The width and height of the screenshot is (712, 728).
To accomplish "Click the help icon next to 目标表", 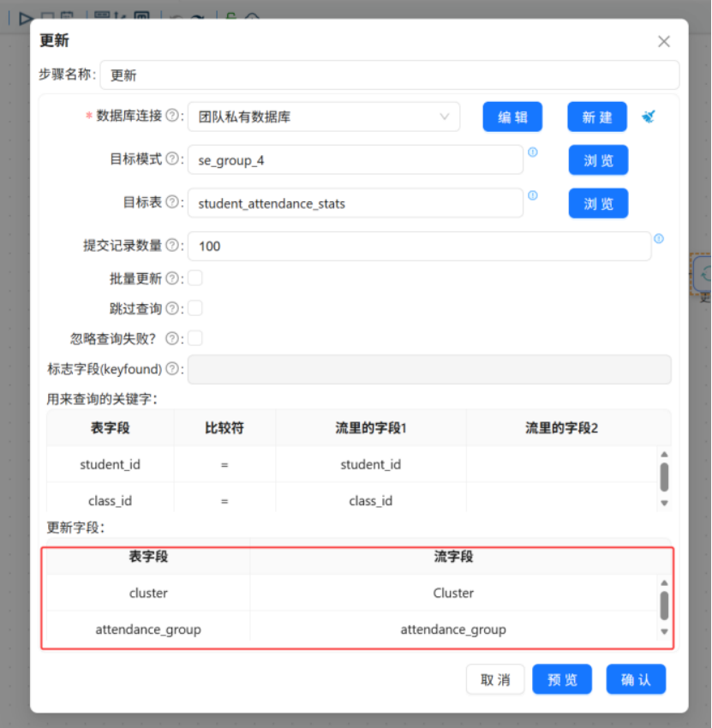I will [172, 202].
